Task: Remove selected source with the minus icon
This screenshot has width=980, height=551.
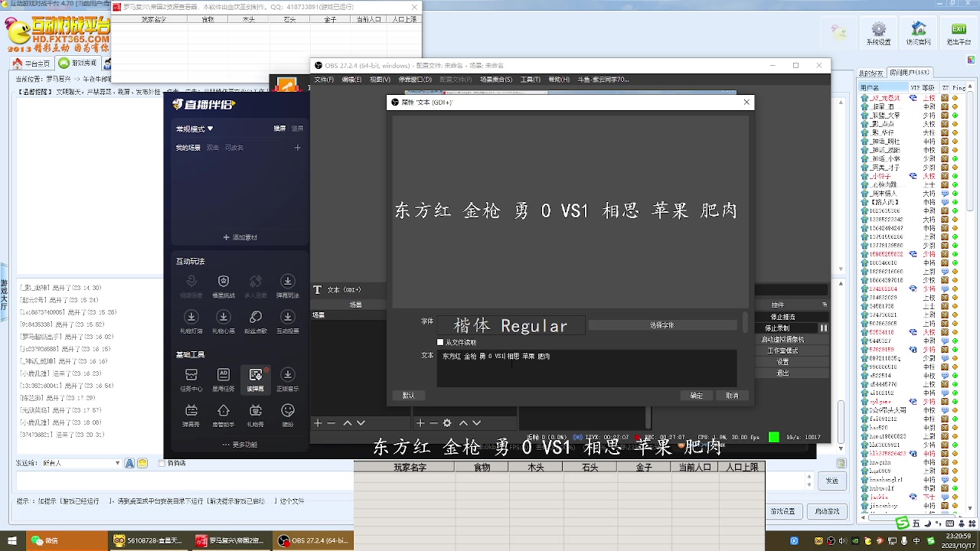Action: point(433,422)
